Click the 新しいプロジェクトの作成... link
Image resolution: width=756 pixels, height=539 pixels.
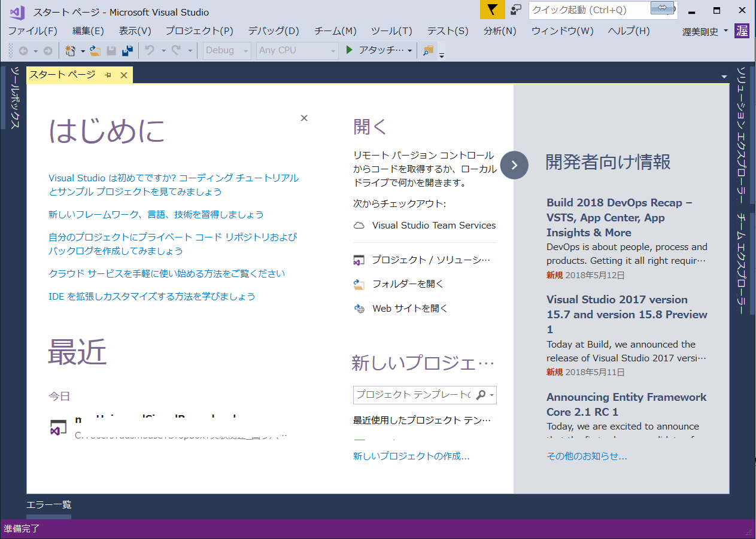click(411, 456)
